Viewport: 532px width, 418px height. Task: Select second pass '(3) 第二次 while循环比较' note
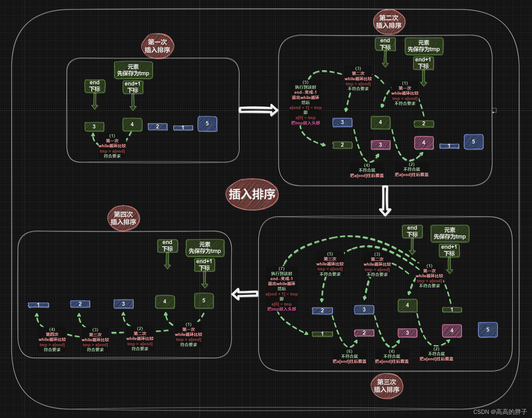tap(358, 79)
